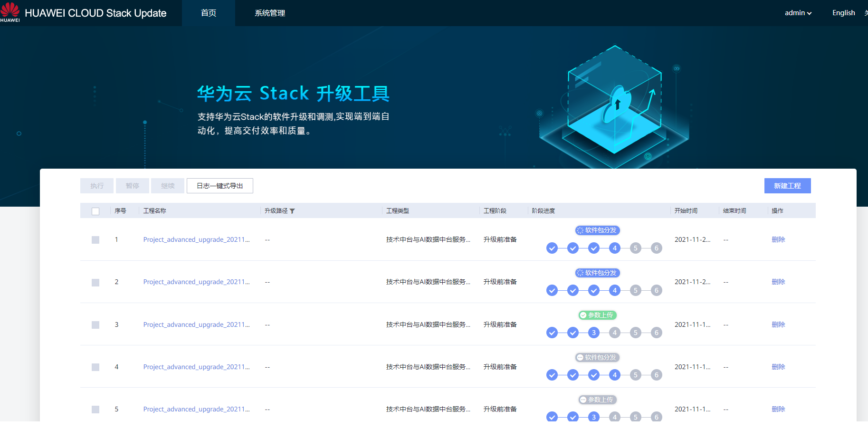The height and width of the screenshot is (429, 868).
Task: Expand the admin user dropdown
Action: tap(798, 13)
